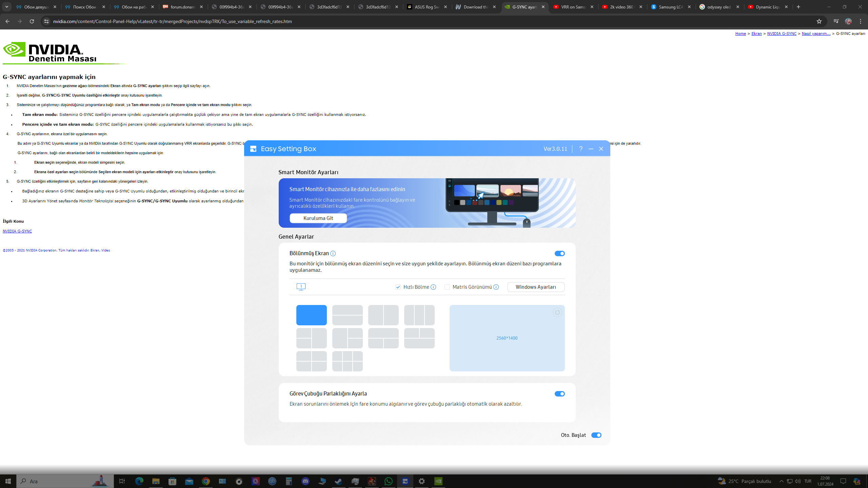
Task: Open the volume control in system tray
Action: [797, 481]
